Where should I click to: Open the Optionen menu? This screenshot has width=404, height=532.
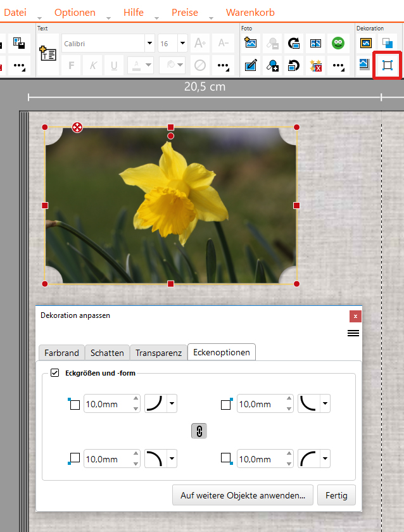(x=75, y=13)
